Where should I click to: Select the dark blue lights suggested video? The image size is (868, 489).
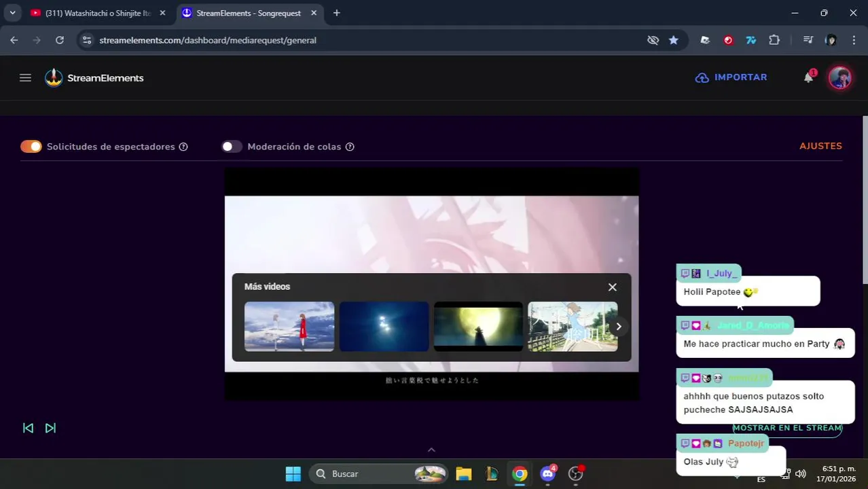(384, 327)
